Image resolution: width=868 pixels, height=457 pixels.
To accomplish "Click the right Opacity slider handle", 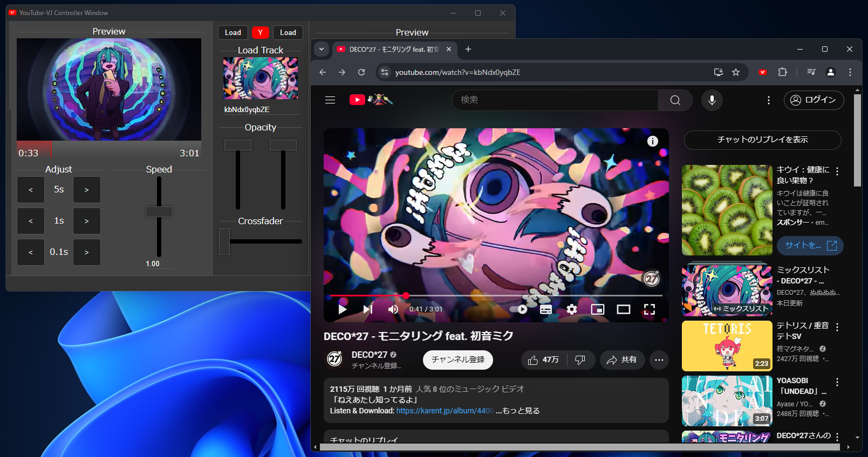I will tap(283, 145).
